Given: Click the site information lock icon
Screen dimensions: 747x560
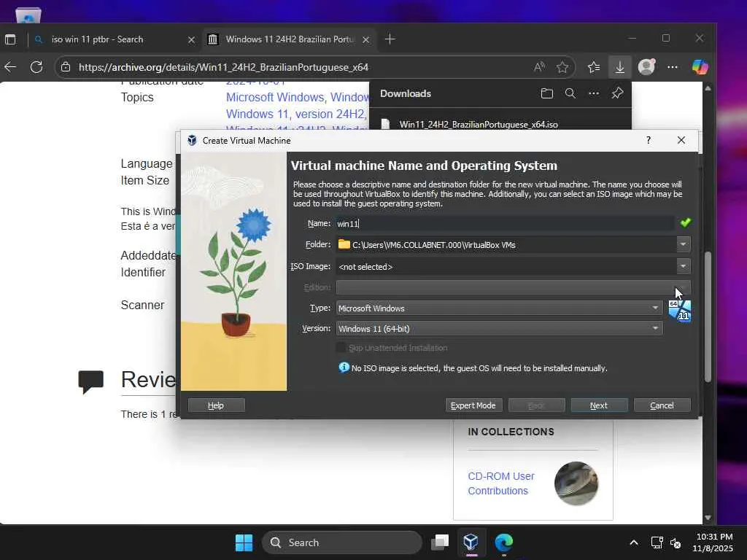Looking at the screenshot, I should (66, 67).
